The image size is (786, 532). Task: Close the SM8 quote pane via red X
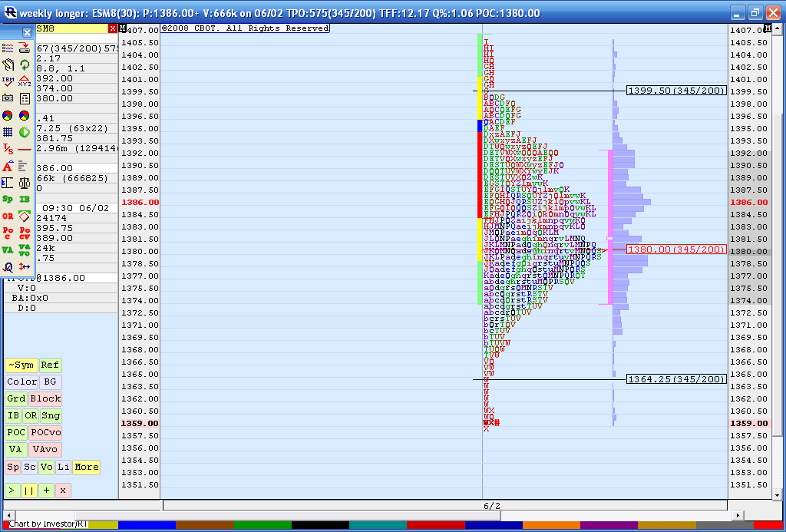(x=113, y=29)
